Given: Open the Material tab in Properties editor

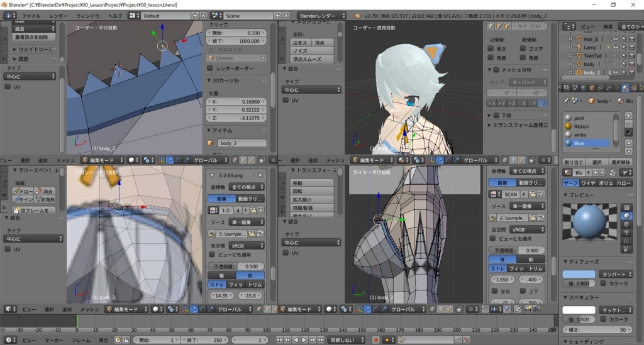Looking at the screenshot, I should point(626,88).
